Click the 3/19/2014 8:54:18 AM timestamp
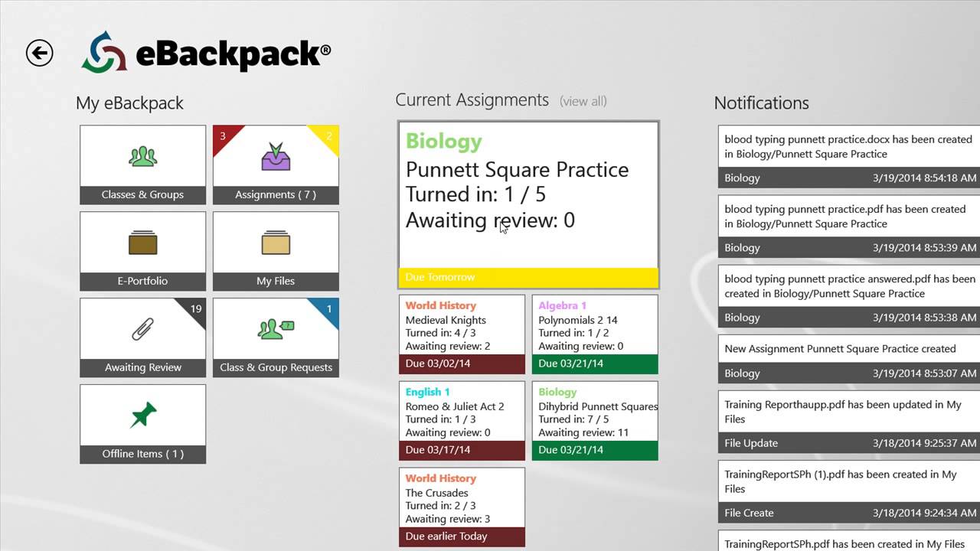The height and width of the screenshot is (551, 980). [x=925, y=178]
